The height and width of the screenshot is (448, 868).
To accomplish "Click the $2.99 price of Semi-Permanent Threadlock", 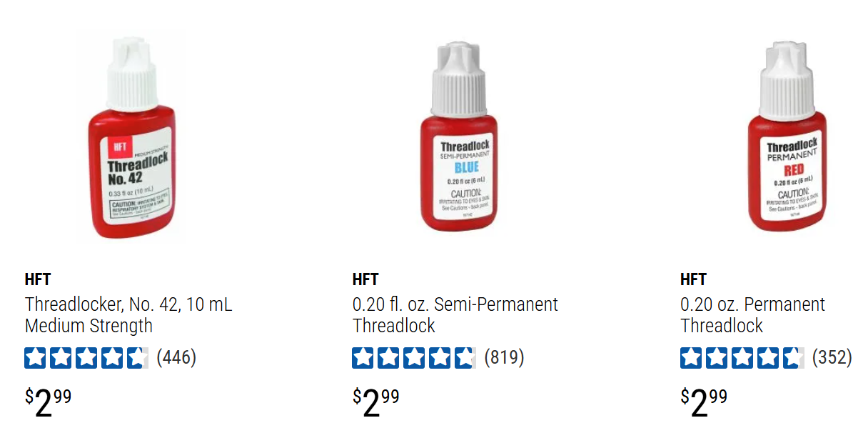I will 376,403.
